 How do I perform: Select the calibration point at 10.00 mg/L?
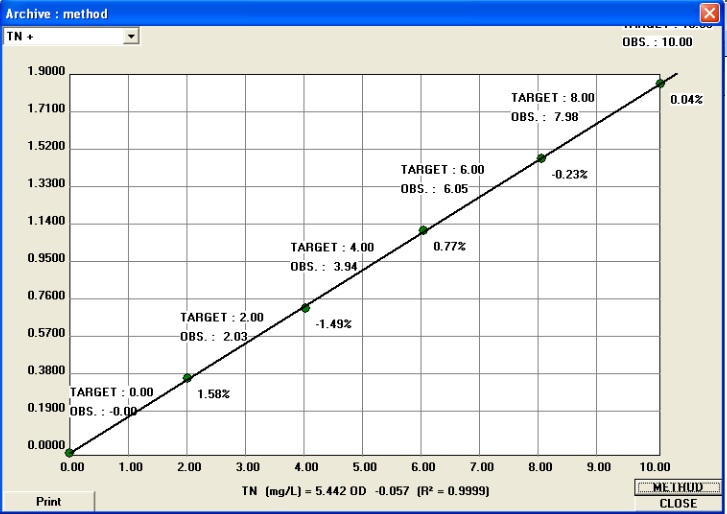point(660,83)
